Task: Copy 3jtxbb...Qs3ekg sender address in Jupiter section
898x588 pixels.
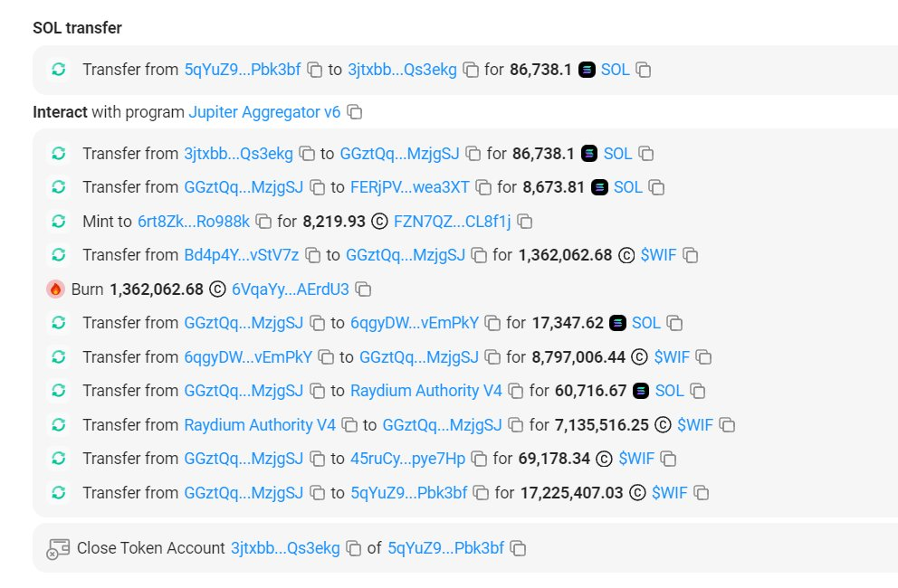Action: click(x=307, y=154)
